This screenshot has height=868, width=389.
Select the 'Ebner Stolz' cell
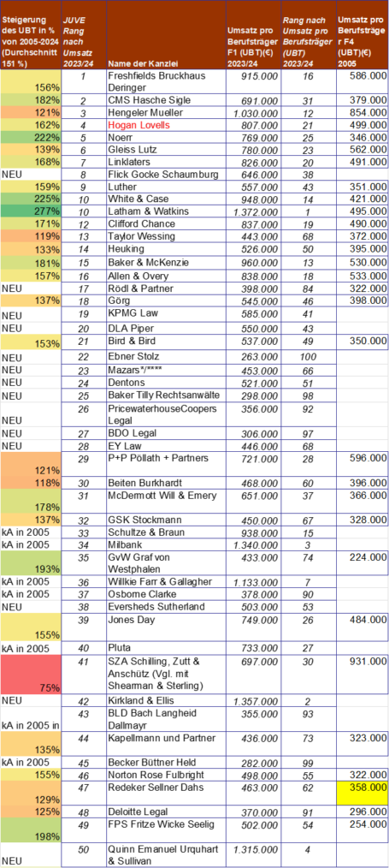coord(166,356)
